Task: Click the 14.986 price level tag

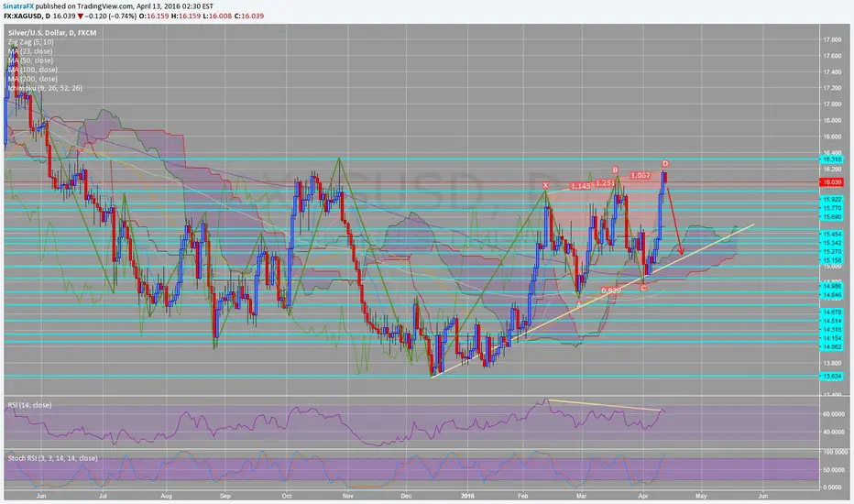Action: [x=831, y=286]
